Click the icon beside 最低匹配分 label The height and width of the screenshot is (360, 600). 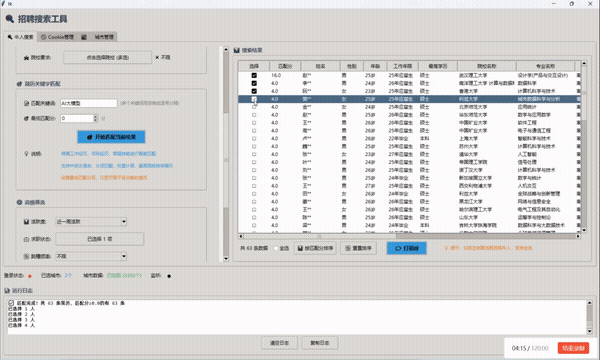26,119
